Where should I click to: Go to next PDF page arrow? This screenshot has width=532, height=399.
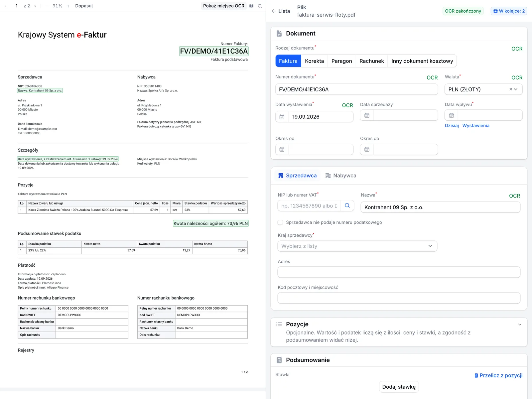click(35, 6)
